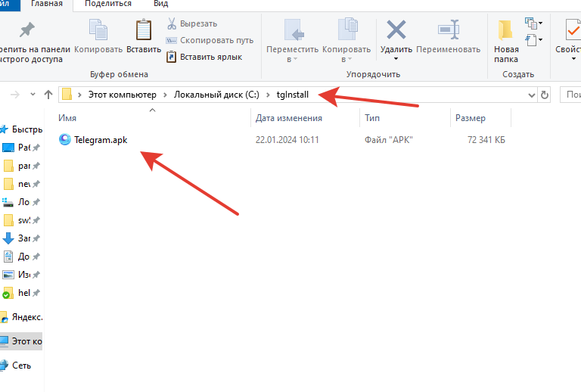Click the file type Файл "APK"

[388, 140]
